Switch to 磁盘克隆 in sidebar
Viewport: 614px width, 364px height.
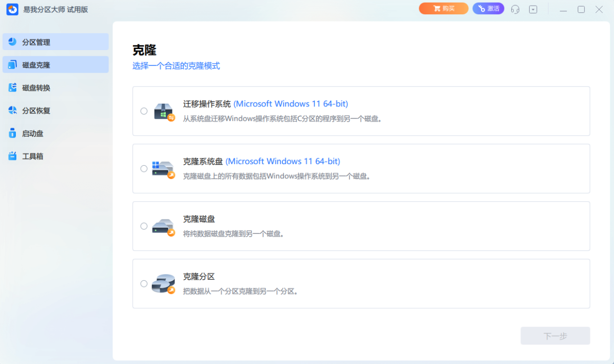click(x=55, y=65)
